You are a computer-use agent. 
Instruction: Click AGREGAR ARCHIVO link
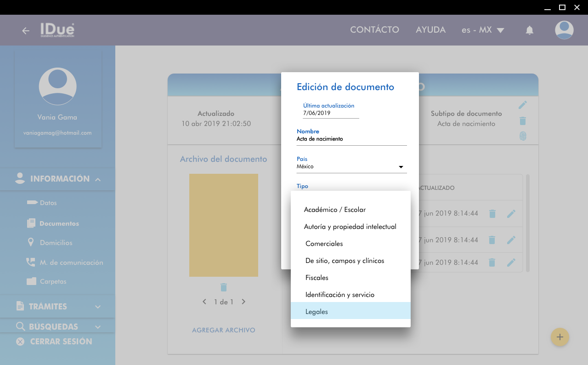coord(223,330)
